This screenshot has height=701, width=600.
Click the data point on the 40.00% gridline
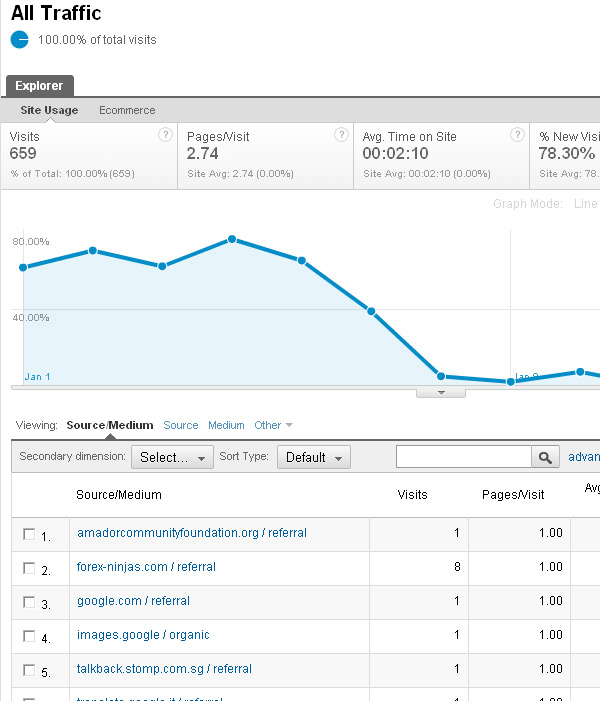point(371,311)
